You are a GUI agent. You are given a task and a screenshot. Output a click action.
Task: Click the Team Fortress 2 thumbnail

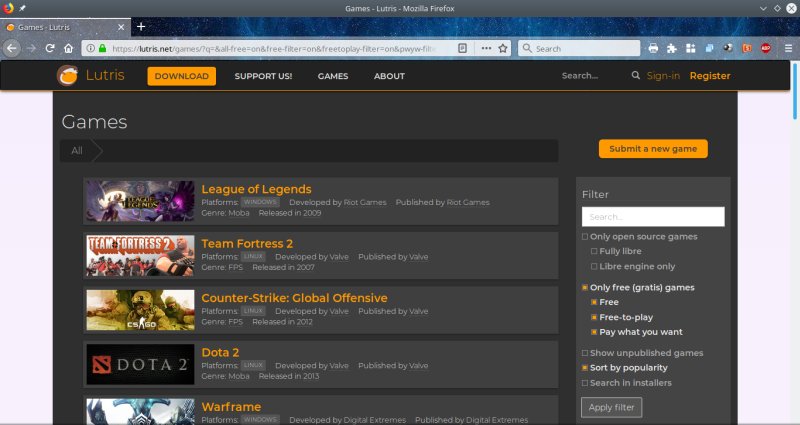(x=140, y=256)
